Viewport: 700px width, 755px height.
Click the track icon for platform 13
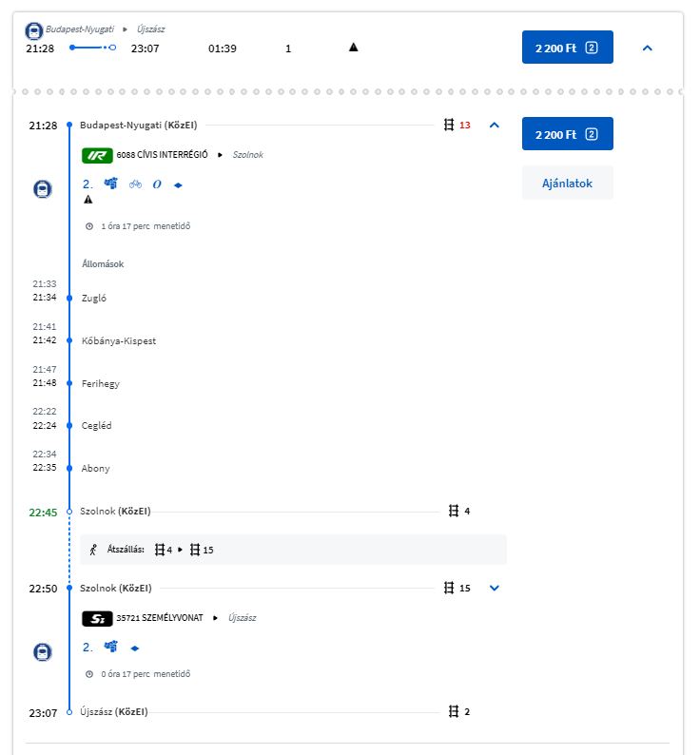pos(449,126)
